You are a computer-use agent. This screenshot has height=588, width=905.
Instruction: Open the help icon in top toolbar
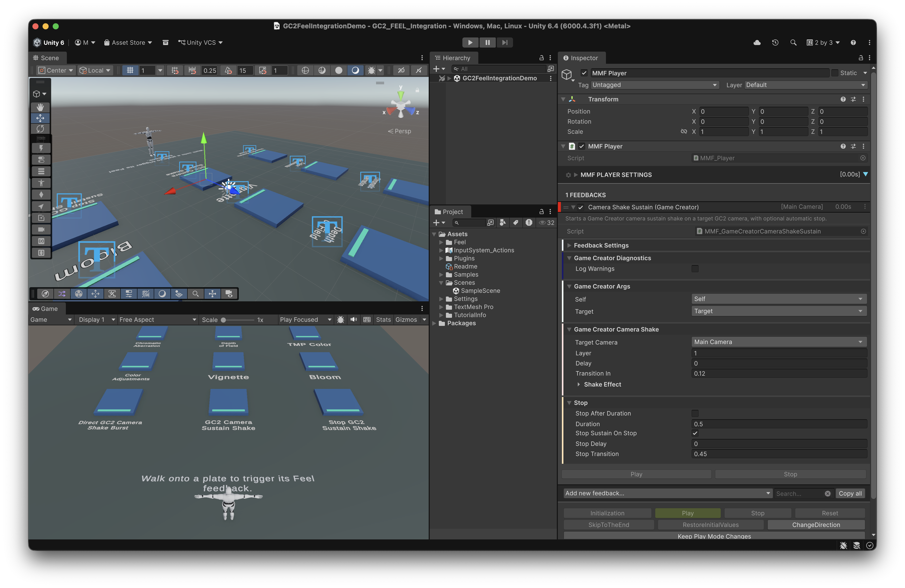[x=853, y=43]
